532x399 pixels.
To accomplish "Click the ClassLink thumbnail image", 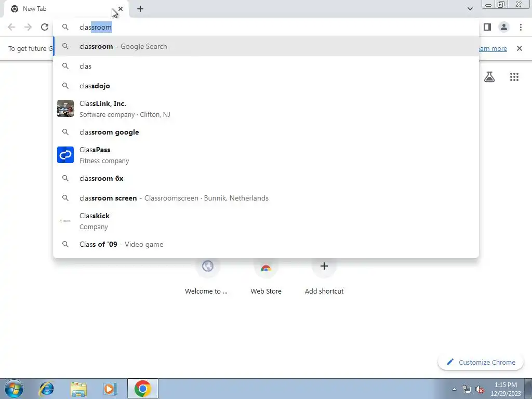I will (65, 109).
